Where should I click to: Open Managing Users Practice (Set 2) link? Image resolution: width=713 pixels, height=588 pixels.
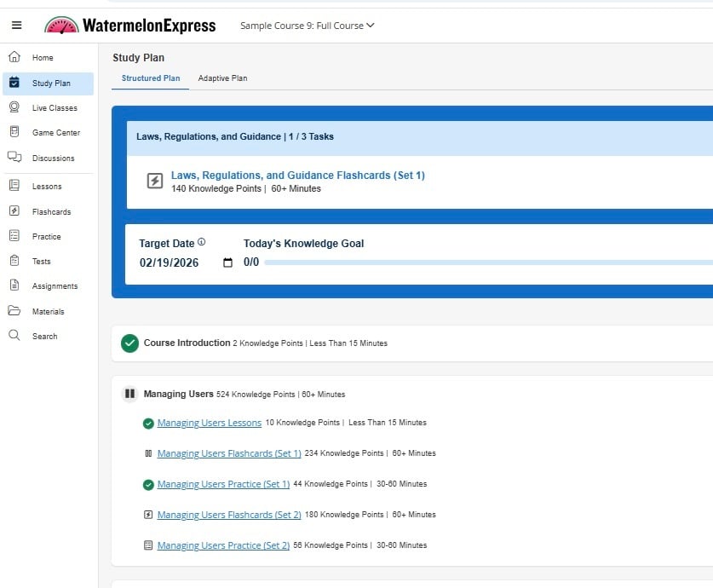[x=223, y=545]
